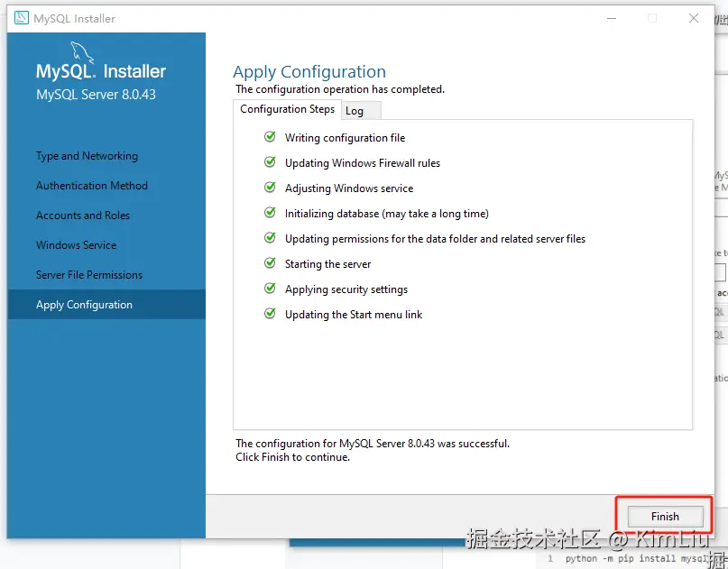Click the 'Updating the Start menu link' text
This screenshot has height=569, width=728.
(x=354, y=315)
